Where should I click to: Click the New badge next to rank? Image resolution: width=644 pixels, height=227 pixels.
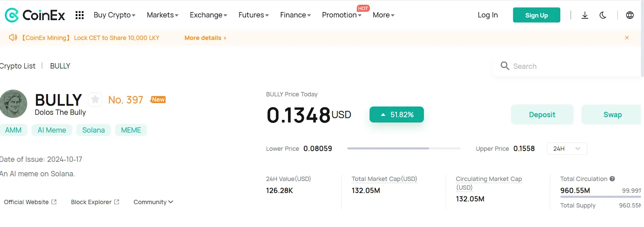(x=158, y=99)
